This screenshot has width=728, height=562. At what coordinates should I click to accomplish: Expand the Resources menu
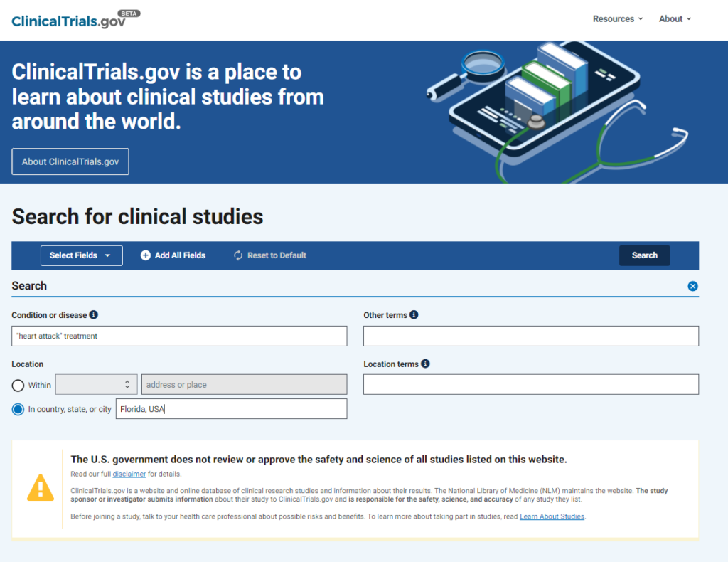coord(617,19)
